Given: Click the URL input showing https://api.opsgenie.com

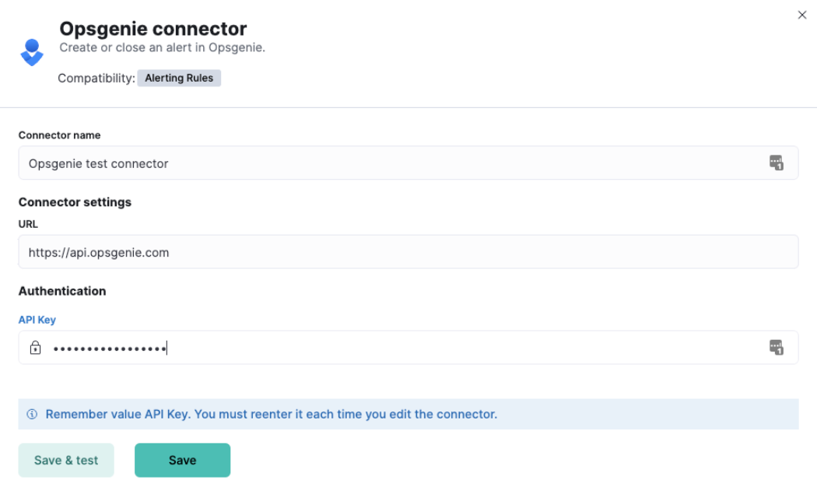Looking at the screenshot, I should point(311,251).
